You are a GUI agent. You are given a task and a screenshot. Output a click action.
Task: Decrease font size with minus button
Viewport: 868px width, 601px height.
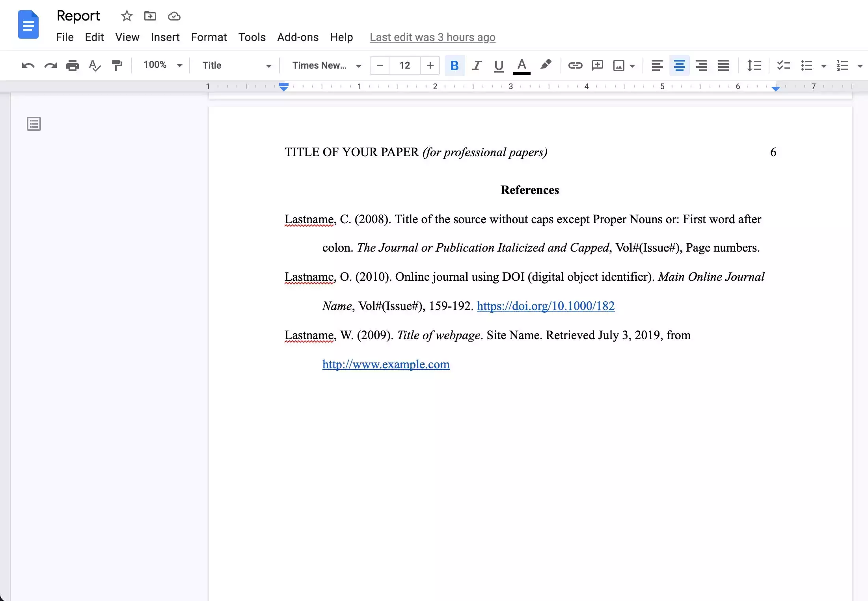coord(380,65)
